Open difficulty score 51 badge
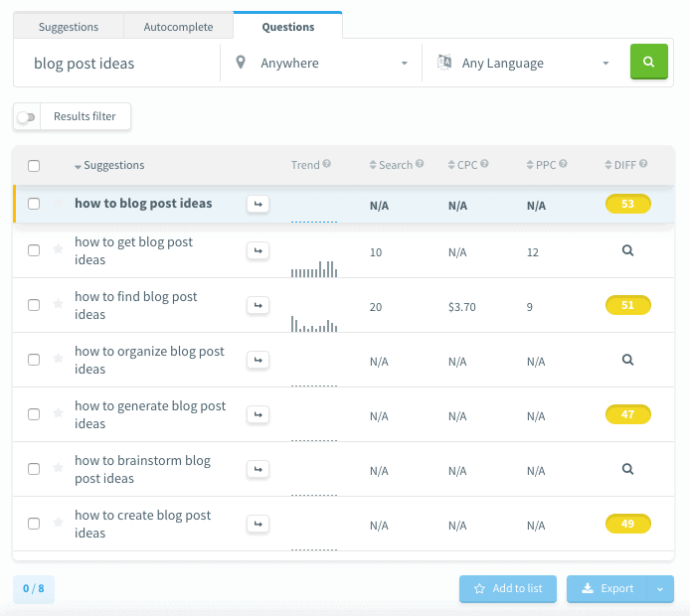This screenshot has width=690, height=616. point(628,305)
